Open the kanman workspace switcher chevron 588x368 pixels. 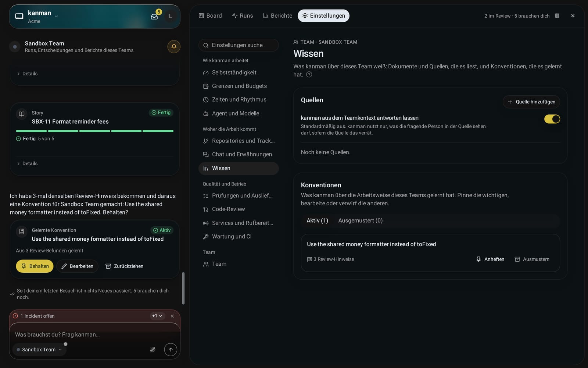tap(56, 16)
